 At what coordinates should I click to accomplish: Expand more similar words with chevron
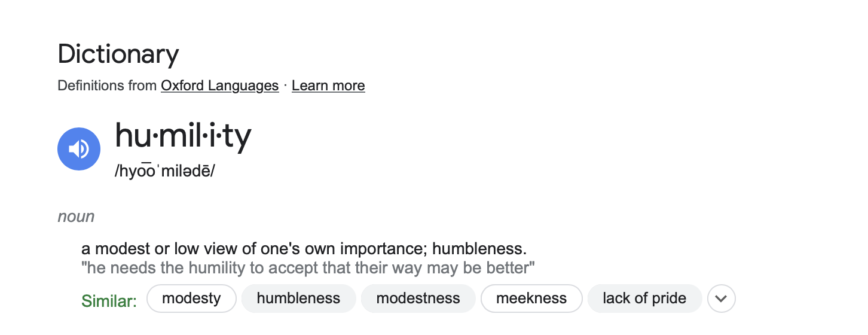(x=721, y=299)
